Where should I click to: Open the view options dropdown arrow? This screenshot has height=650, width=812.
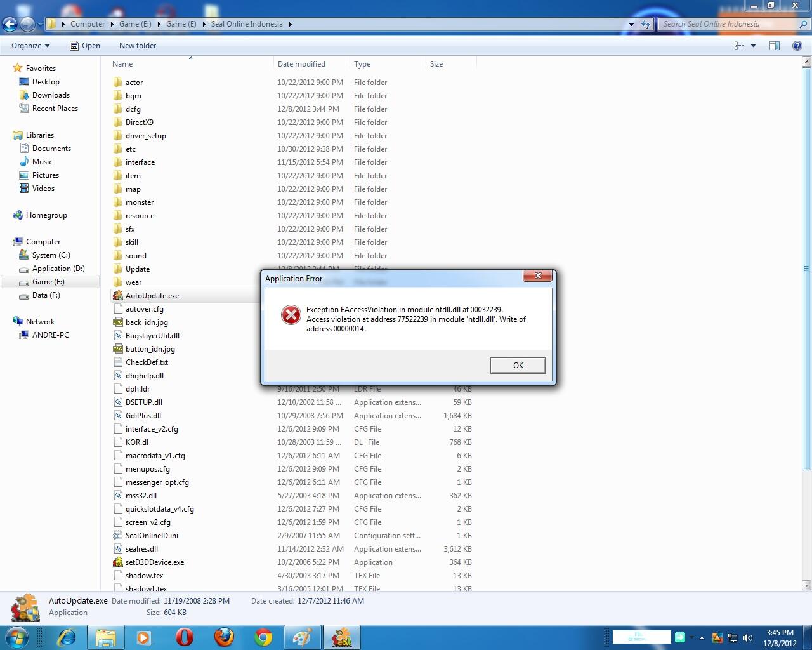753,46
